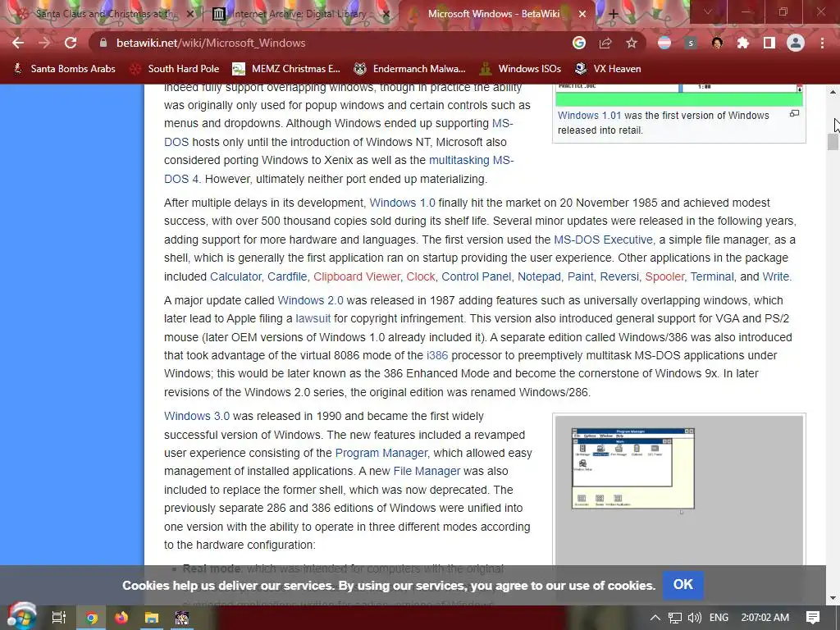
Task: Close the Internet Archive tab
Action: tap(386, 14)
